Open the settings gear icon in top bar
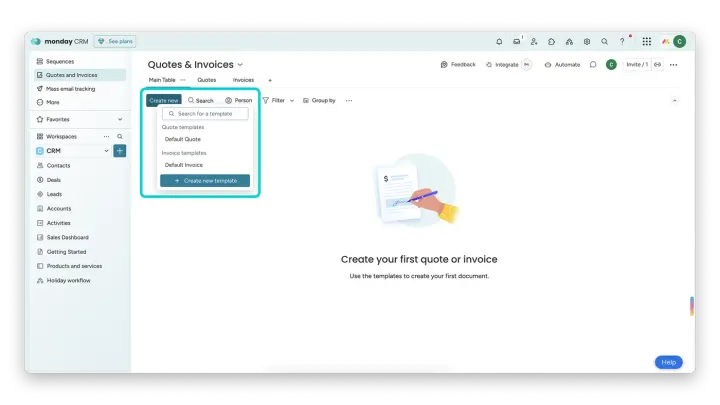 click(587, 41)
